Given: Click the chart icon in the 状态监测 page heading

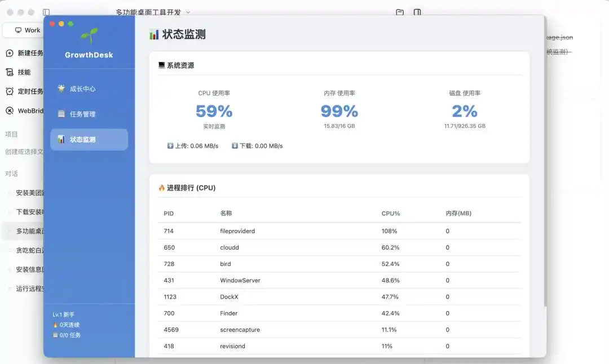Looking at the screenshot, I should tap(154, 34).
